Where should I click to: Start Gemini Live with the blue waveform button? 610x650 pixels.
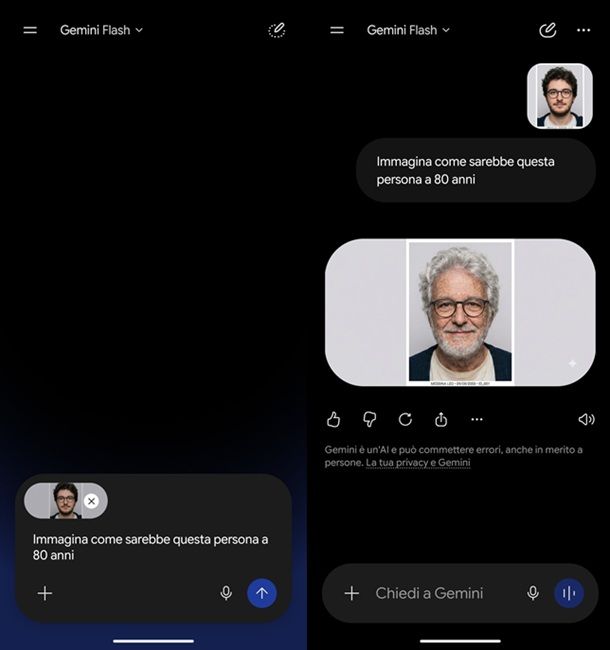(x=569, y=593)
